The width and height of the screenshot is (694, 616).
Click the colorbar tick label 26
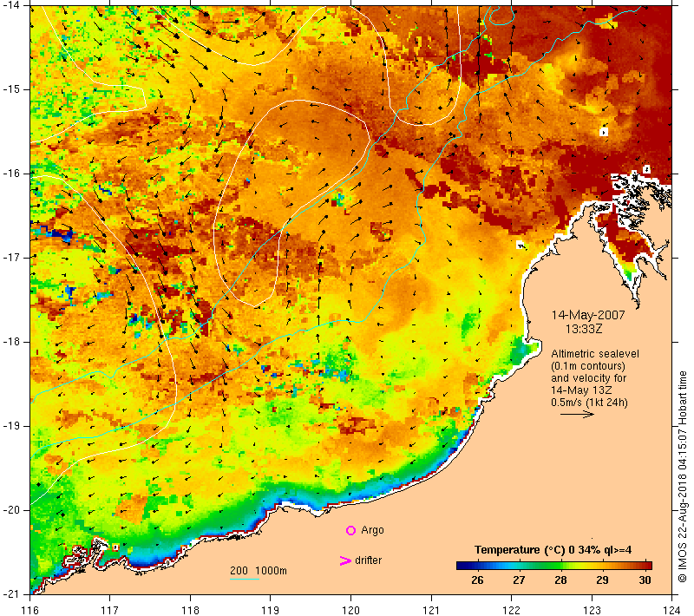(477, 580)
